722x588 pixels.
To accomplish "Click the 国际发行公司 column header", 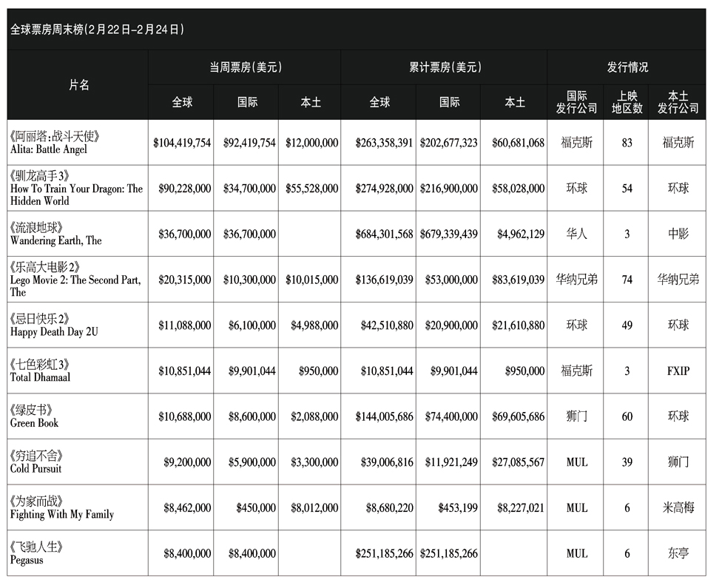I will click(x=576, y=102).
